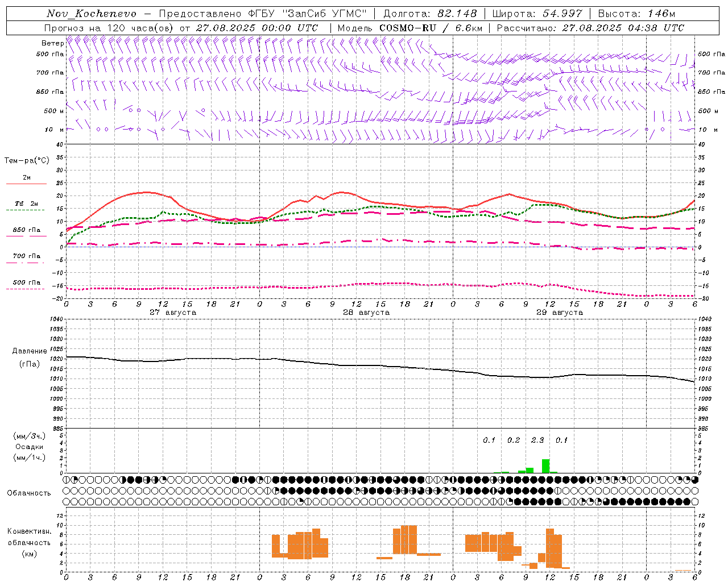Click the solid red 2м legend line
Image resolution: width=728 pixels, height=582 pixels.
point(26,184)
